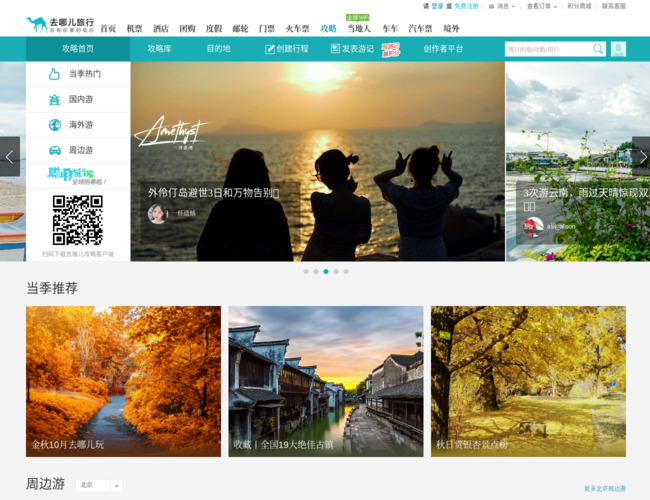Switch to the 攻略首页 tab
The image size is (650, 500).
coord(78,49)
